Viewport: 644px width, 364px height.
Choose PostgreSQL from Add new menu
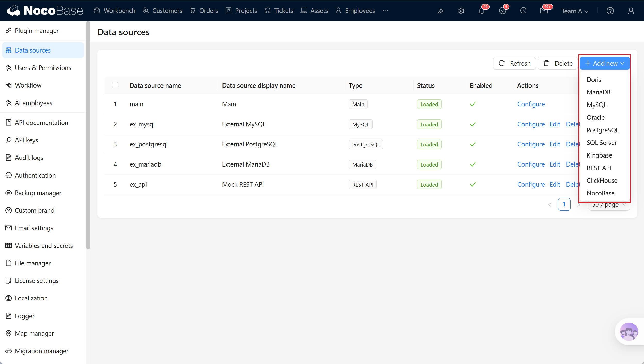605,130
